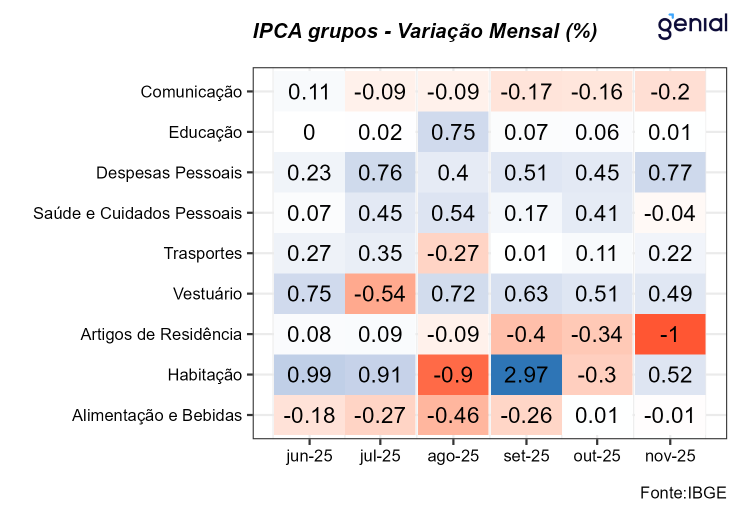
Task: Click the -0.46 Alimentação e Bebidas cell
Action: point(453,415)
